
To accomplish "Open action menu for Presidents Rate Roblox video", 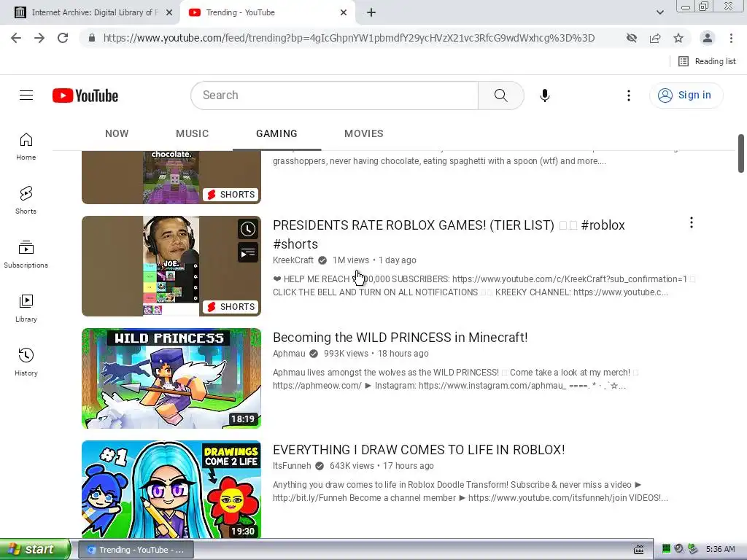I will tap(692, 222).
